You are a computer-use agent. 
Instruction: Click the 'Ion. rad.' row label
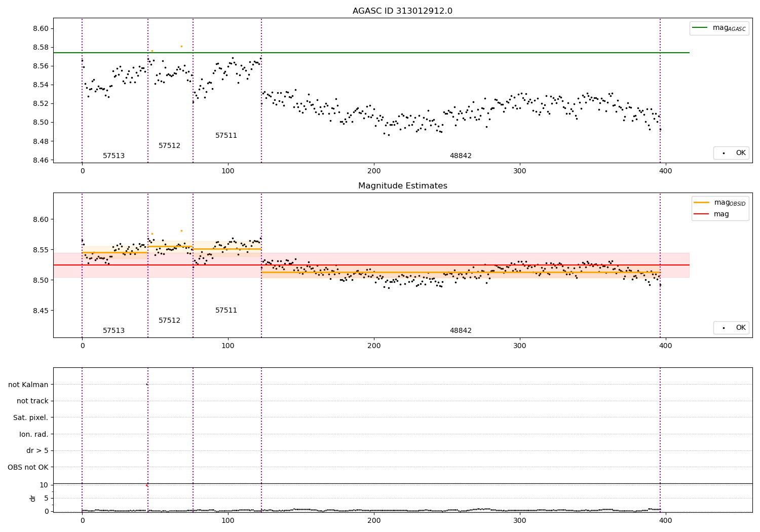(x=34, y=435)
